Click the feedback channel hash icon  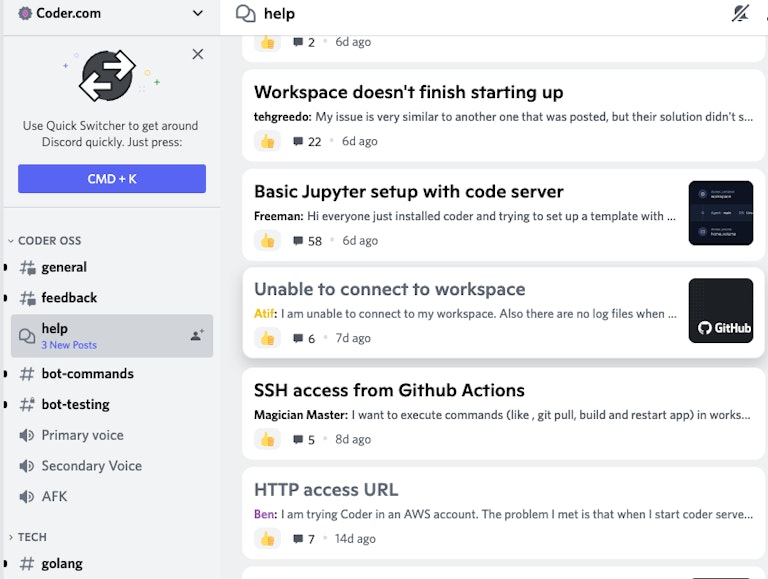[x=27, y=298]
